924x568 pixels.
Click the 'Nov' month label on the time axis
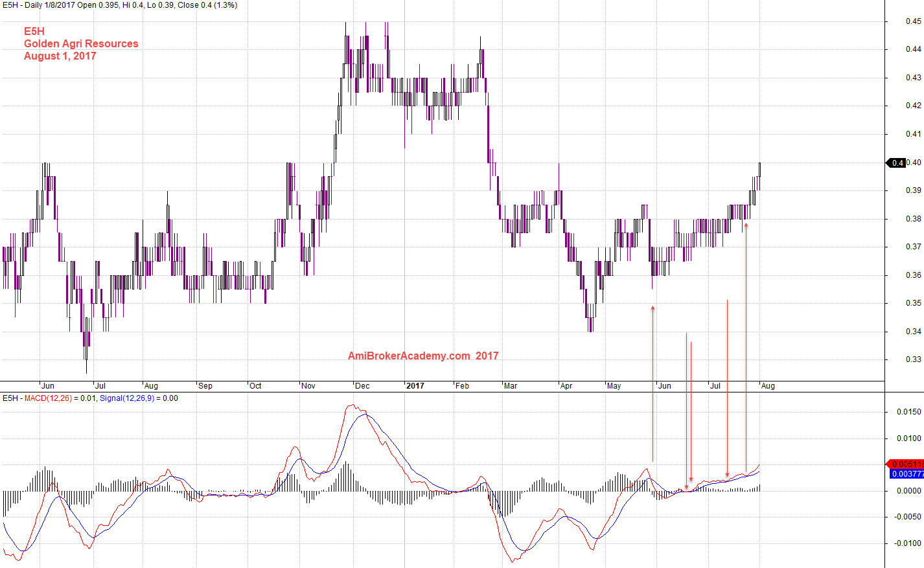308,386
